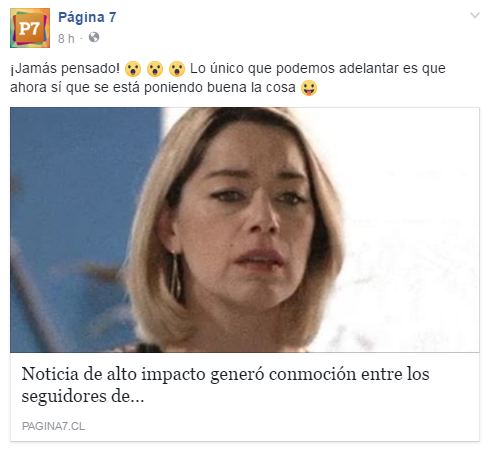Click the second surprised face emoji

click(155, 69)
